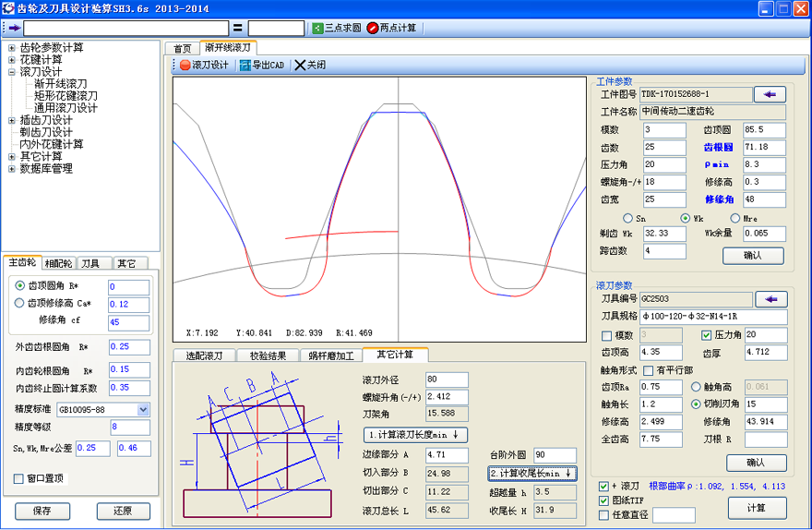Viewport: 812px width, 530px height.
Task: Expand the 数据库管理 tree node
Action: coord(11,168)
